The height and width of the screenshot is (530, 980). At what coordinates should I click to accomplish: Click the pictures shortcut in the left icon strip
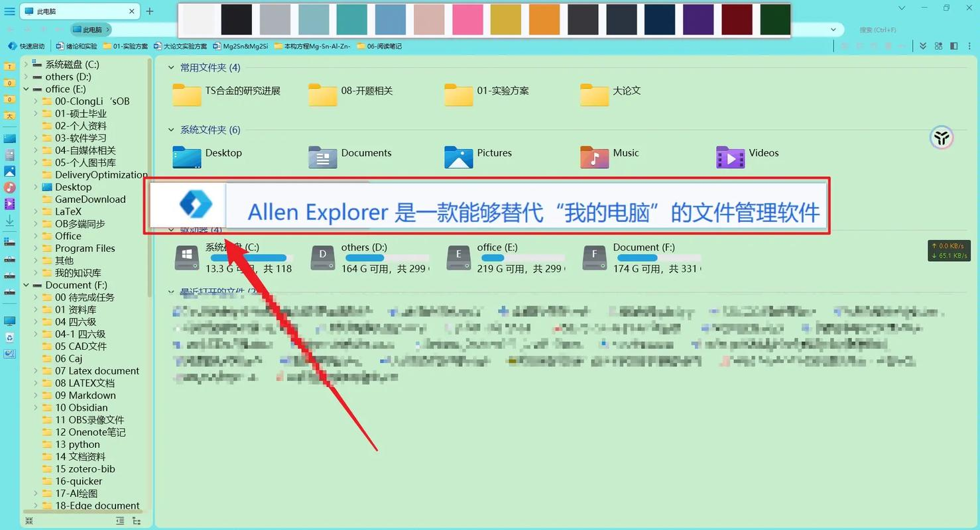coord(9,171)
